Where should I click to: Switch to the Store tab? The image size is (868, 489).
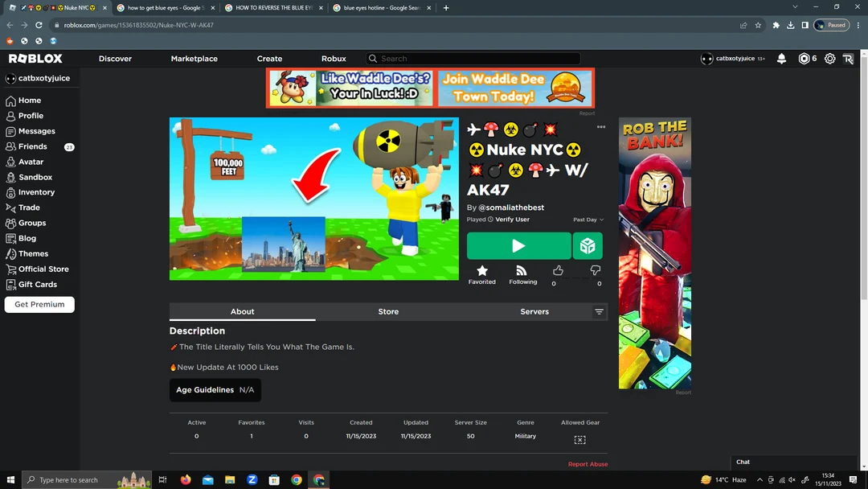click(388, 312)
